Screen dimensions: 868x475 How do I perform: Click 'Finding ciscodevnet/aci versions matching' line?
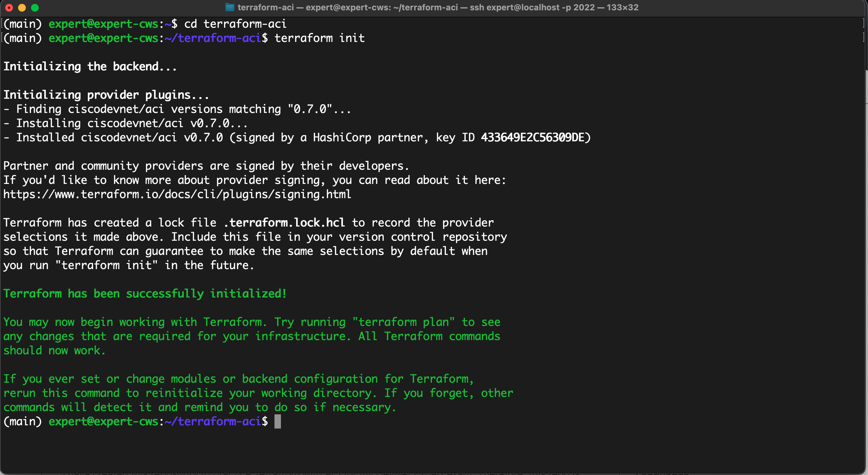148,109
